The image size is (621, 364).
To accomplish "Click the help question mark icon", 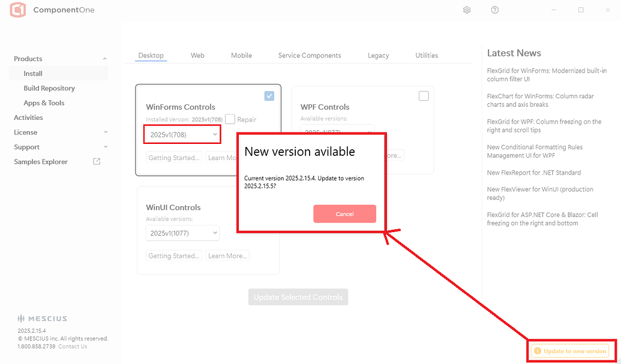I will click(x=494, y=10).
